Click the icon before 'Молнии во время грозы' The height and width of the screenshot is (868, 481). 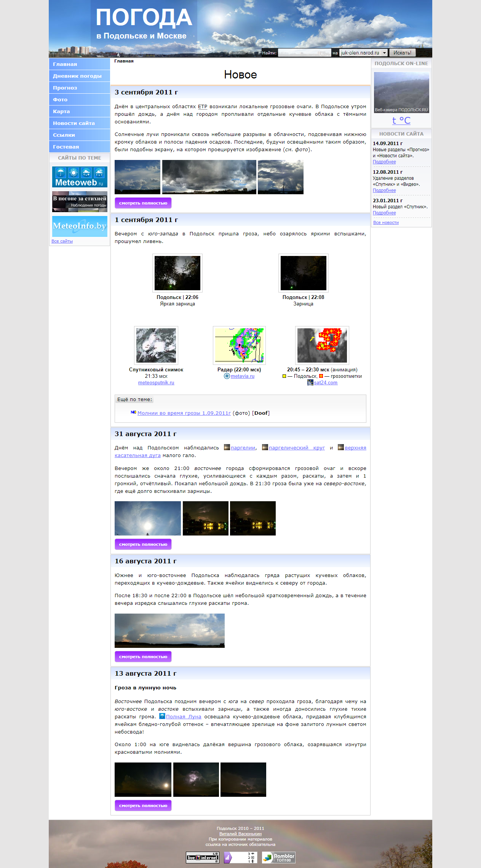(x=133, y=412)
